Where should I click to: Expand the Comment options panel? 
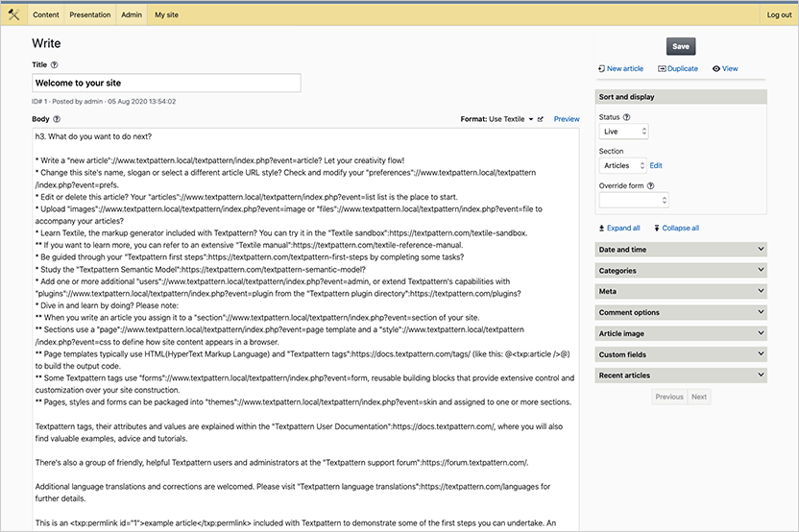point(681,312)
